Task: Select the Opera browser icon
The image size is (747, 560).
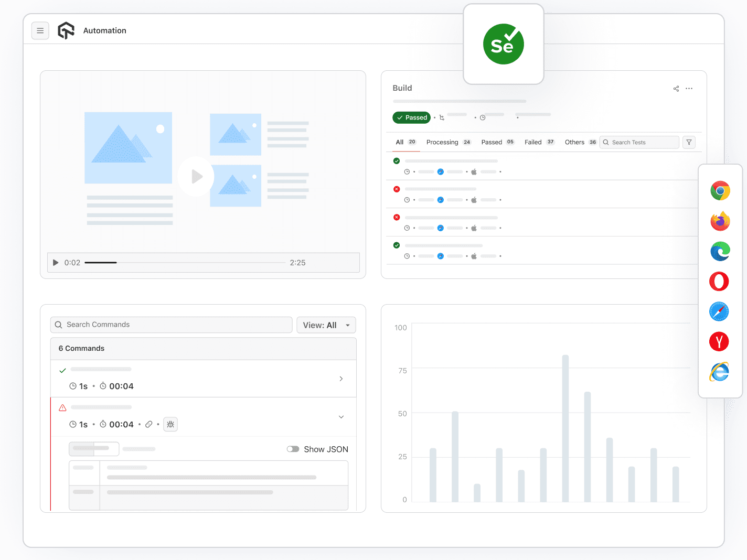Action: 719,282
